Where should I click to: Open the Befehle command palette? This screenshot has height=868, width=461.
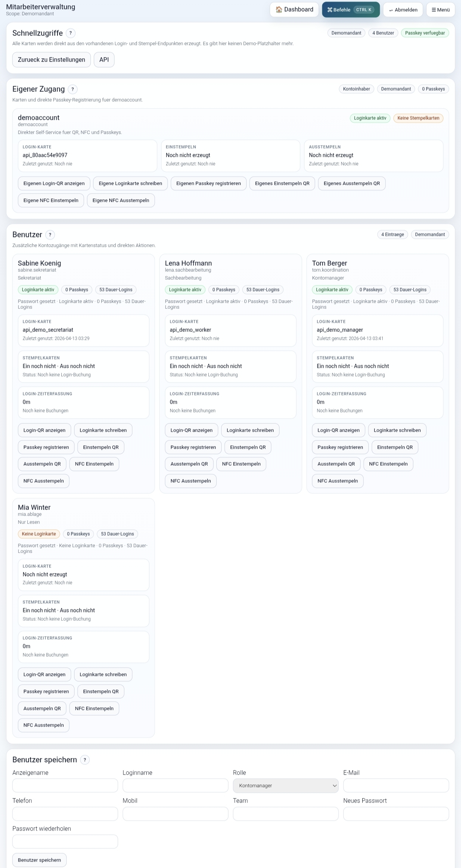(x=350, y=10)
